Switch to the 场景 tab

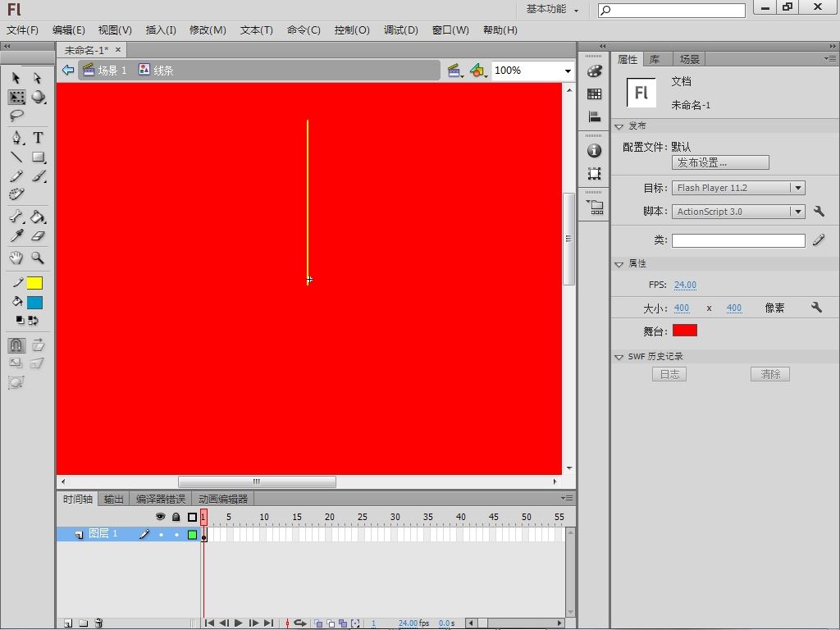tap(689, 59)
